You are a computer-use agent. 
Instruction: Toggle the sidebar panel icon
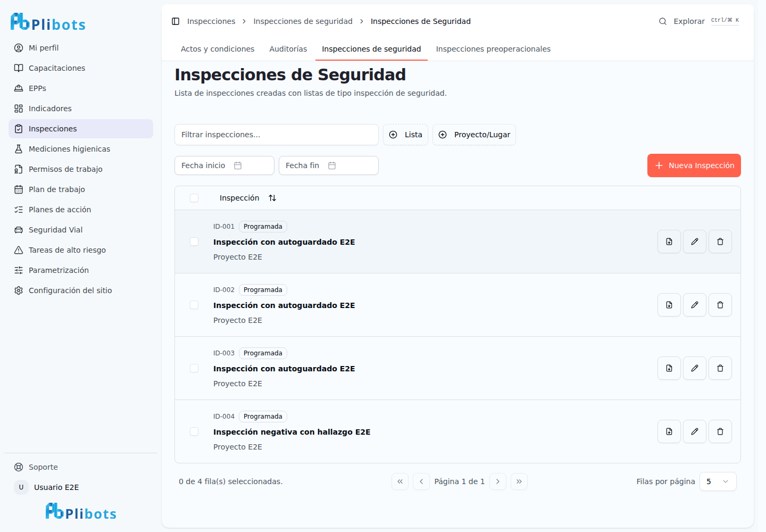click(x=176, y=21)
